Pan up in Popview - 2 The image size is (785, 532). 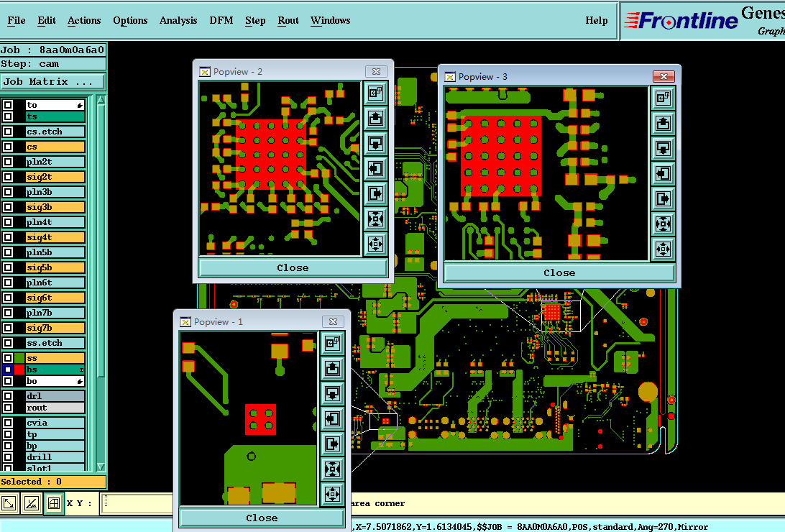[375, 118]
